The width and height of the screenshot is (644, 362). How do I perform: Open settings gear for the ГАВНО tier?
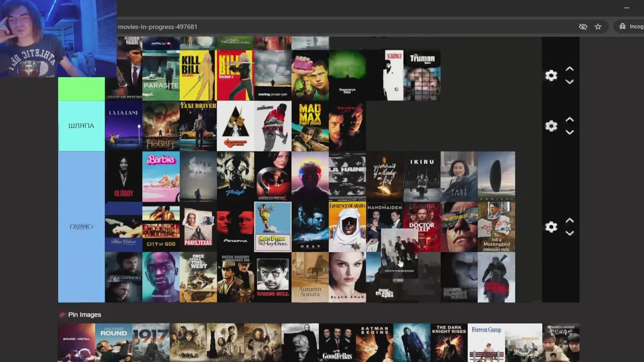point(551,227)
